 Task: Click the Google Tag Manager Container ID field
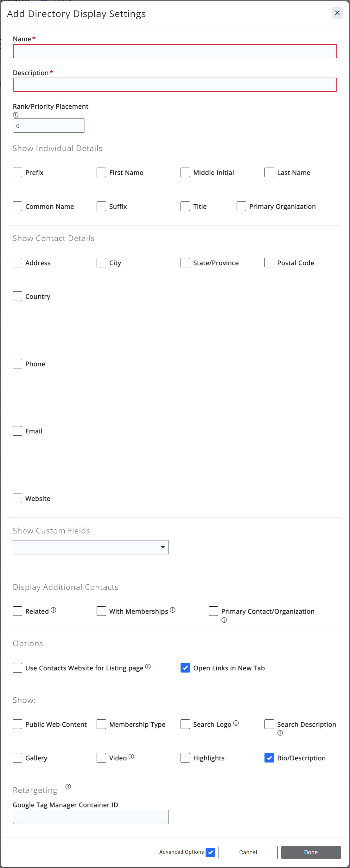point(91,817)
